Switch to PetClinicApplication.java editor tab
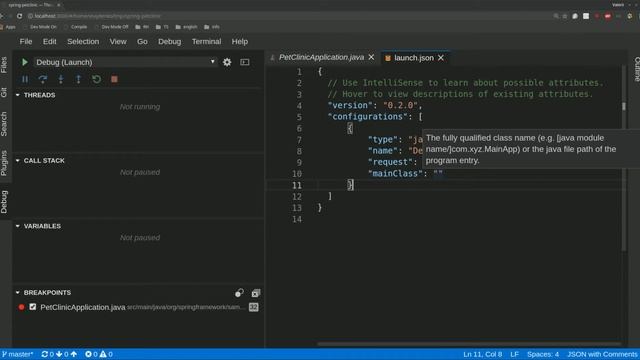The image size is (640, 360). 321,58
